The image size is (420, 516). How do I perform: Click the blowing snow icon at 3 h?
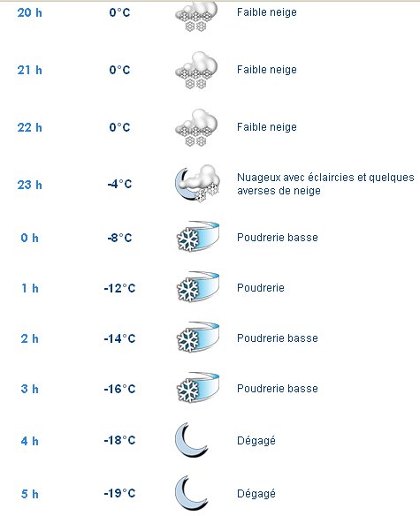click(x=198, y=388)
